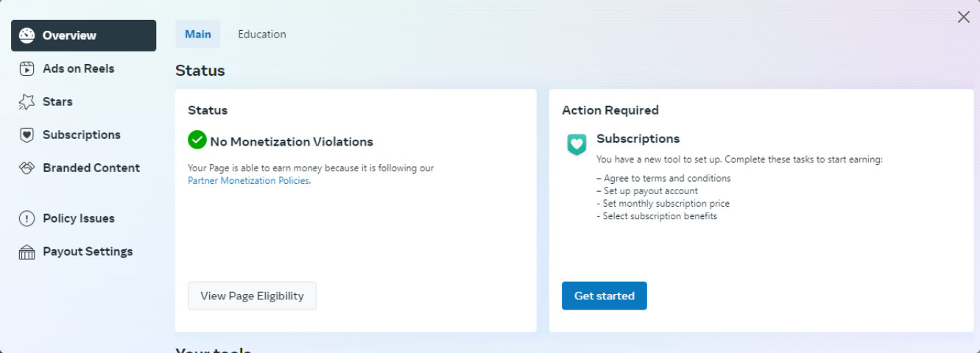Click the Ads on Reels play icon
Image resolution: width=980 pixels, height=353 pixels.
pyautogui.click(x=27, y=68)
